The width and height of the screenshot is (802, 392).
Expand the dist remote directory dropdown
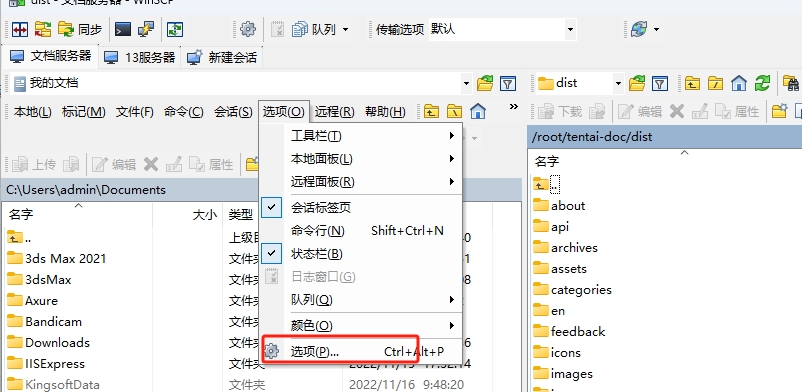pos(618,83)
